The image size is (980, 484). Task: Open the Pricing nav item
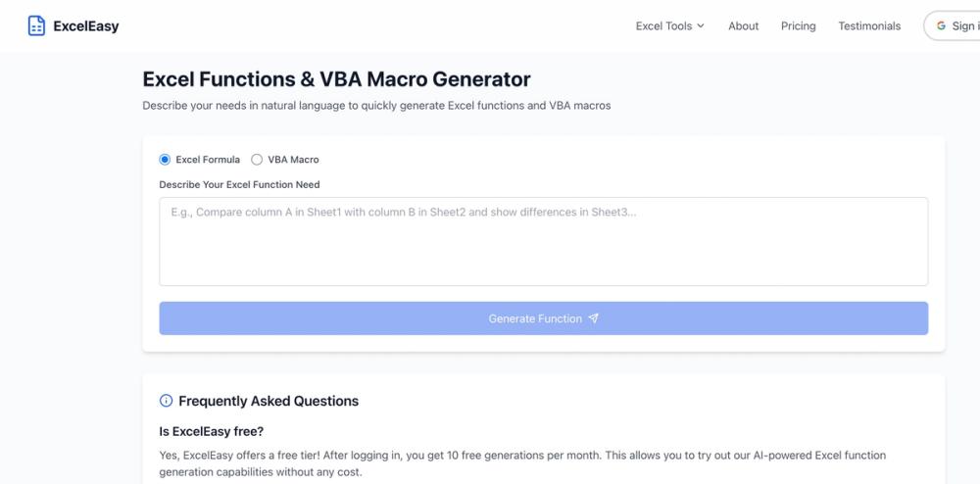(x=798, y=26)
